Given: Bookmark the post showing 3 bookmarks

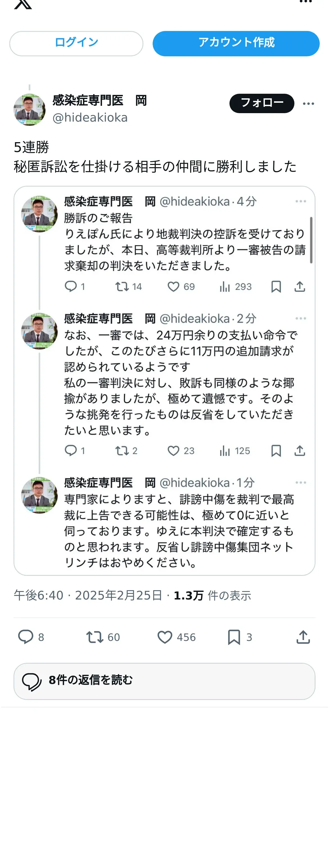Looking at the screenshot, I should click(x=234, y=637).
